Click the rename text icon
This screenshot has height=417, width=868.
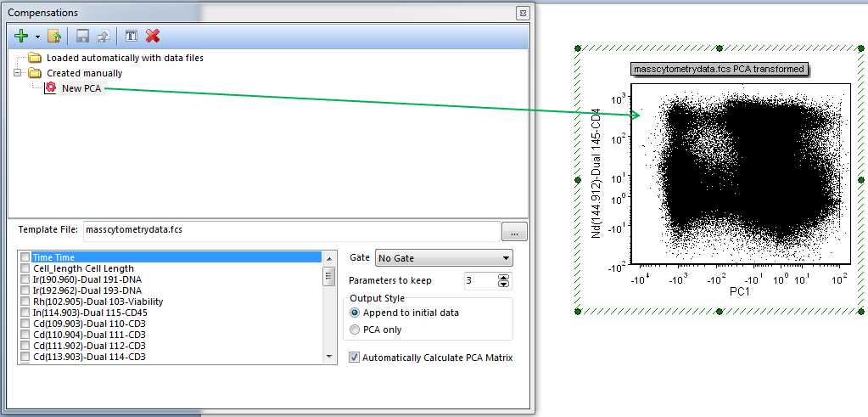132,37
